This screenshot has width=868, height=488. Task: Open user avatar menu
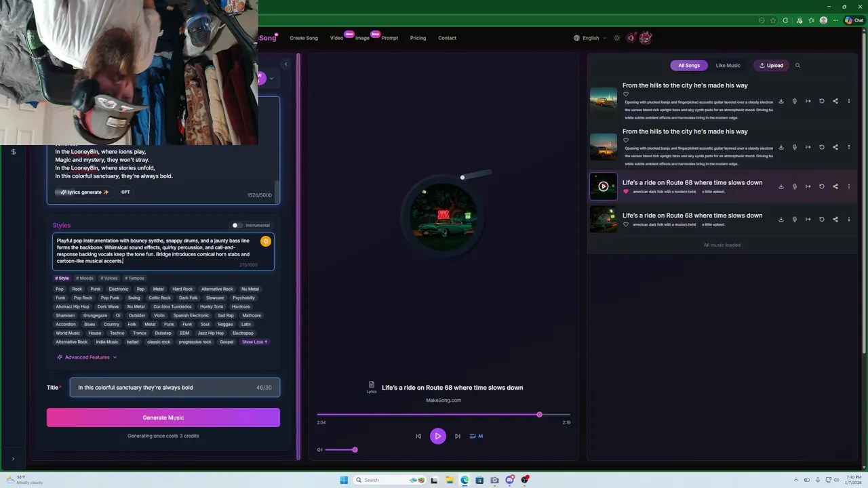pyautogui.click(x=645, y=38)
